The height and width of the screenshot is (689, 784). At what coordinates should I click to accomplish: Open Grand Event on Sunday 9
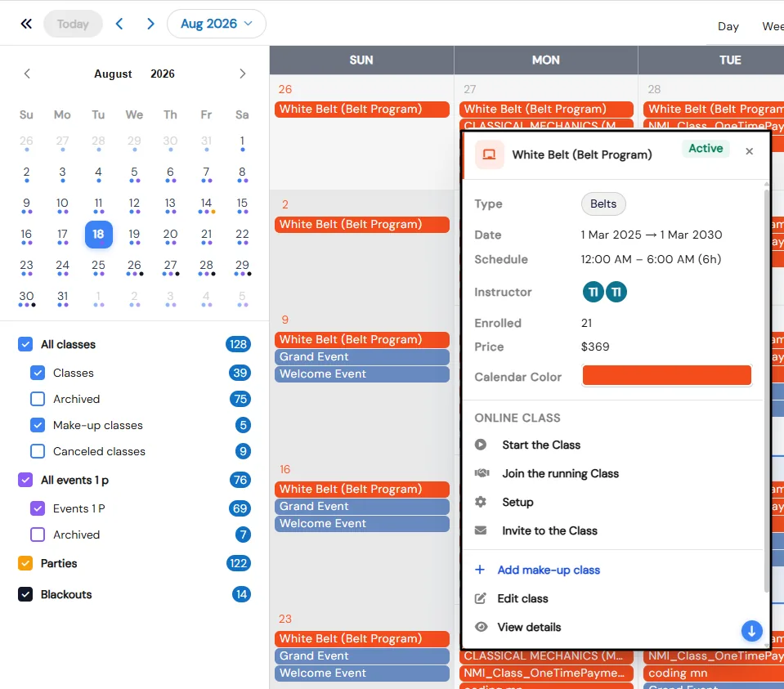coord(361,356)
